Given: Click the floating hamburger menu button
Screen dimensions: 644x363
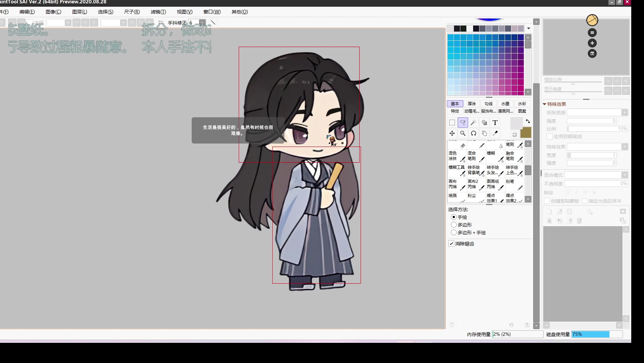Looking at the screenshot, I should coord(592,33).
